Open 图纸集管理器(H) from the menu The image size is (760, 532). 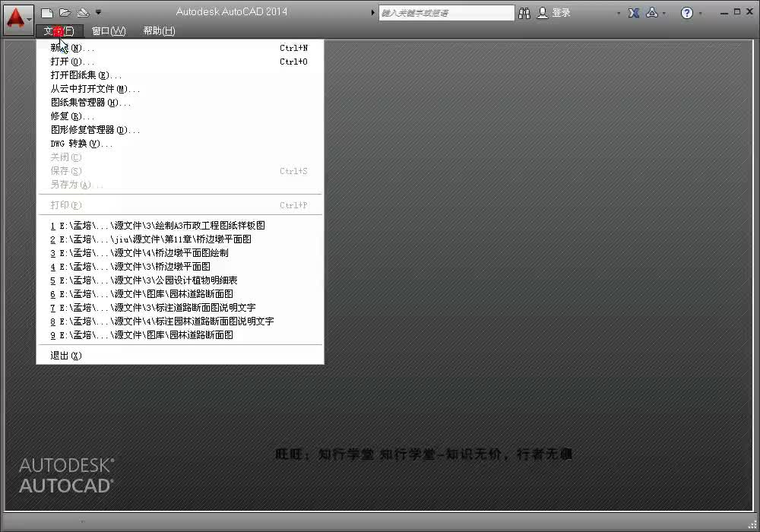point(180,103)
